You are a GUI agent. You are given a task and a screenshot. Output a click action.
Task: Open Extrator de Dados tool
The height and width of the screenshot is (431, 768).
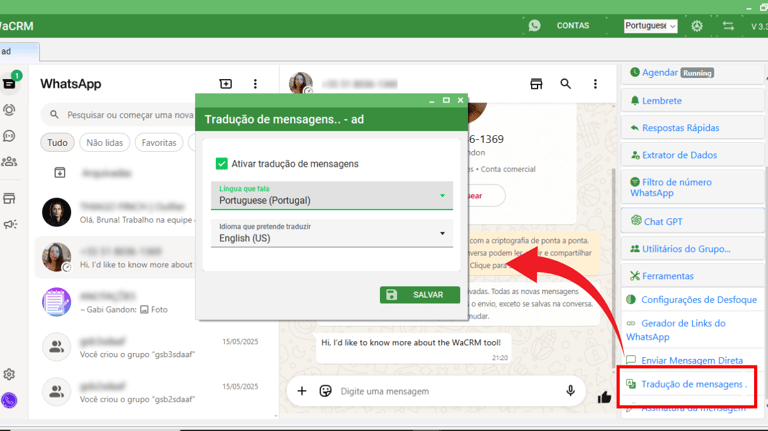pyautogui.click(x=692, y=155)
